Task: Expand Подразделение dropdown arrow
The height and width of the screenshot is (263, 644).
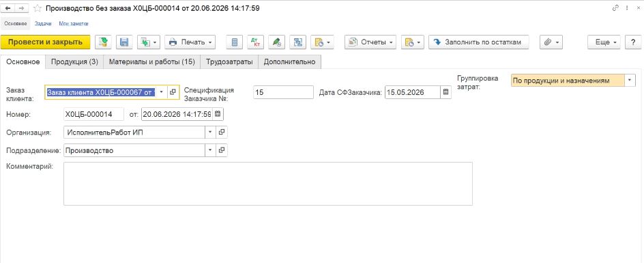Action: (210, 150)
